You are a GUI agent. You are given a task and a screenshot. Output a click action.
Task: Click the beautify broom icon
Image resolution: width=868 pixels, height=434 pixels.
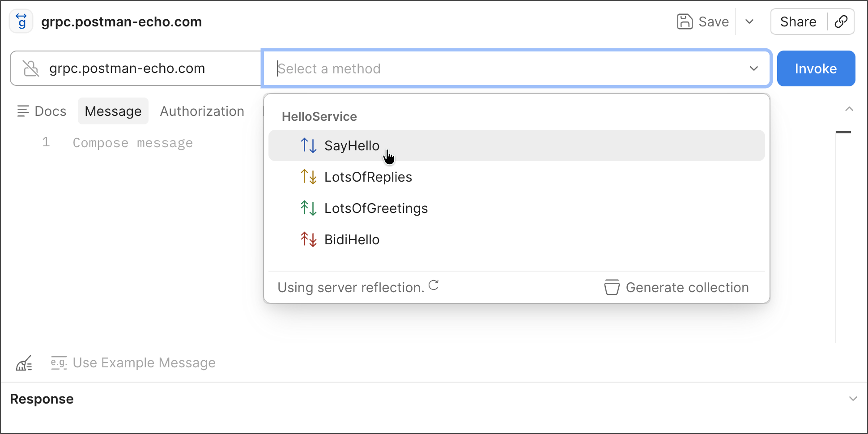pos(24,363)
